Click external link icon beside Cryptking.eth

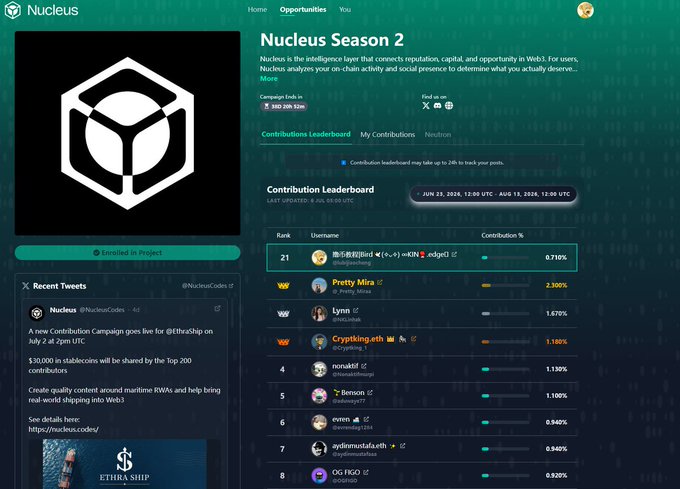pyautogui.click(x=413, y=339)
